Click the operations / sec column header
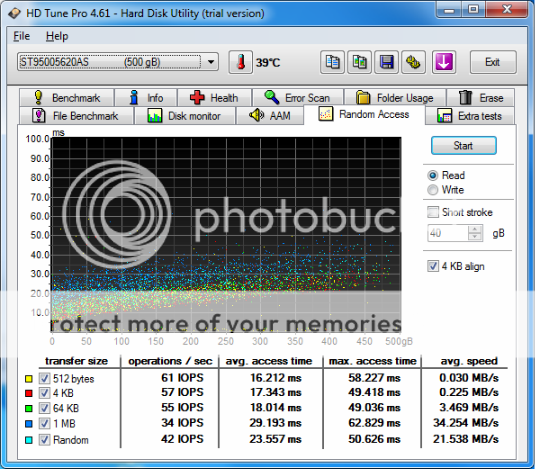The height and width of the screenshot is (469, 535). coord(170,361)
